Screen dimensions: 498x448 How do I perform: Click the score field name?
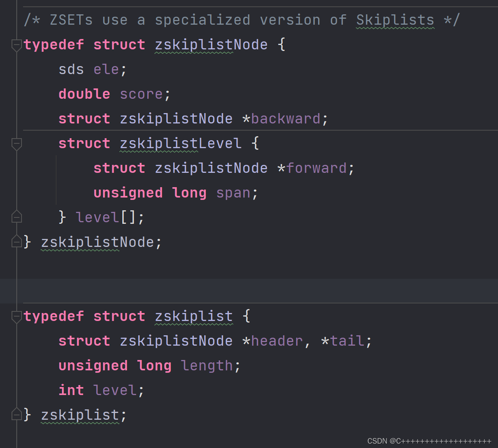pyautogui.click(x=141, y=94)
